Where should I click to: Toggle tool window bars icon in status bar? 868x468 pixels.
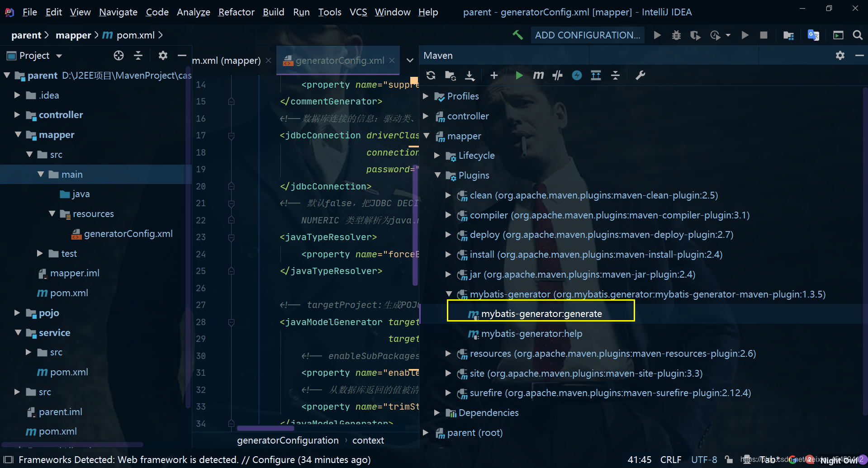tap(9, 460)
